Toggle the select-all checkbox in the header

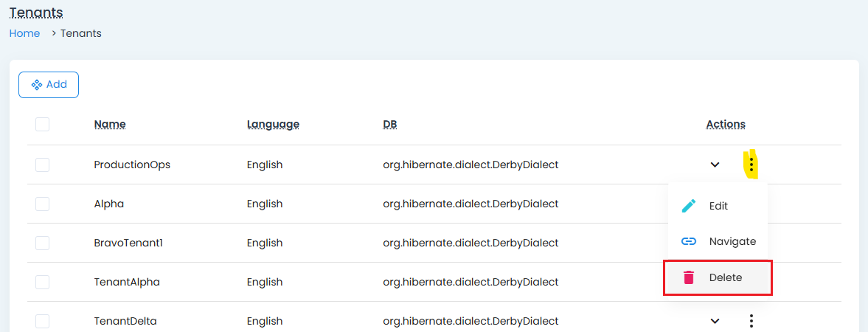(x=42, y=124)
